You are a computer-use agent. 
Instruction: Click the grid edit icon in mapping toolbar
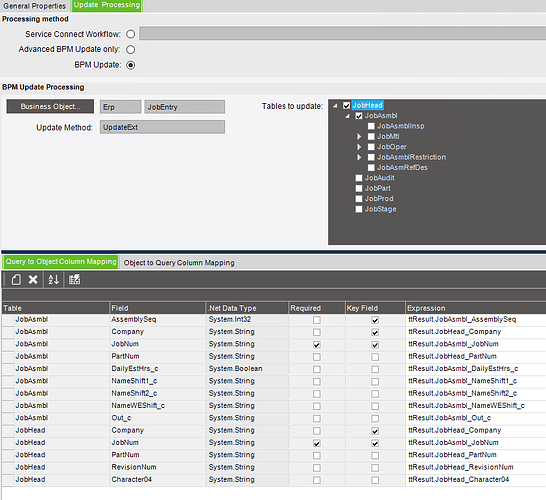[74, 280]
